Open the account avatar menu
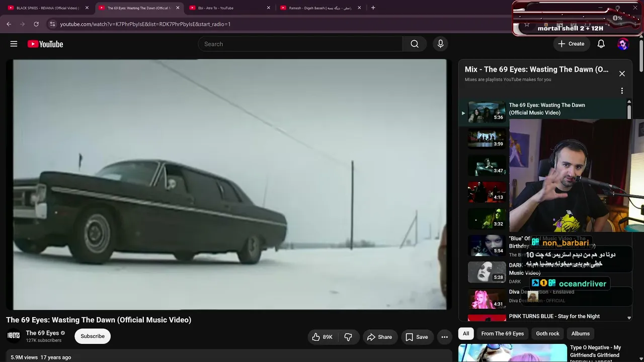 click(x=623, y=44)
